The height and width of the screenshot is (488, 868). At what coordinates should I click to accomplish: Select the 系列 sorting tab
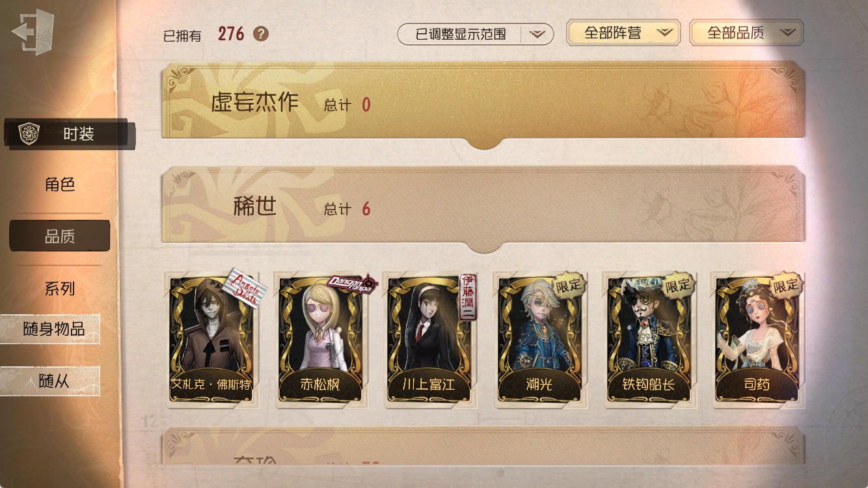pos(60,289)
